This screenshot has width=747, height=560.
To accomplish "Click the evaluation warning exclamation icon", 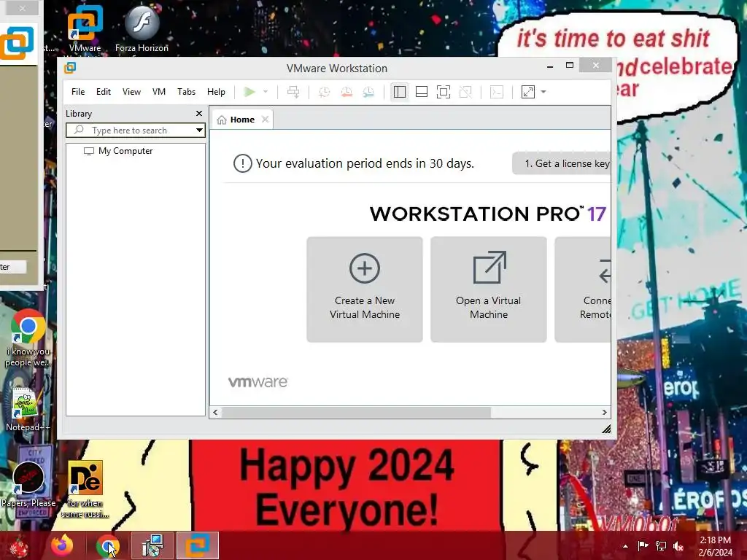I will [242, 163].
